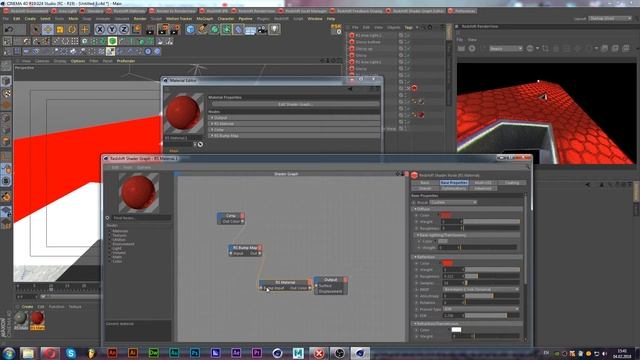Open Photoshop from the taskbar
The height and width of the screenshot is (360, 640).
point(195,353)
